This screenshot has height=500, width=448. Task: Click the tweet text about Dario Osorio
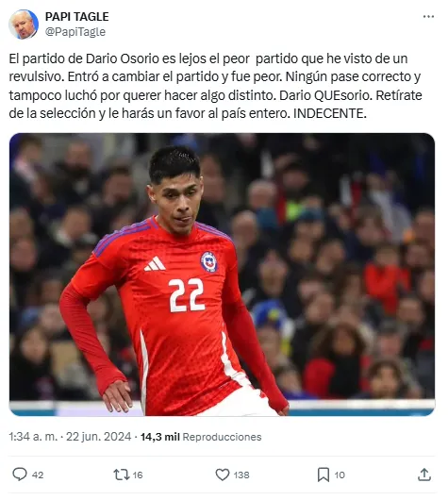pos(216,86)
